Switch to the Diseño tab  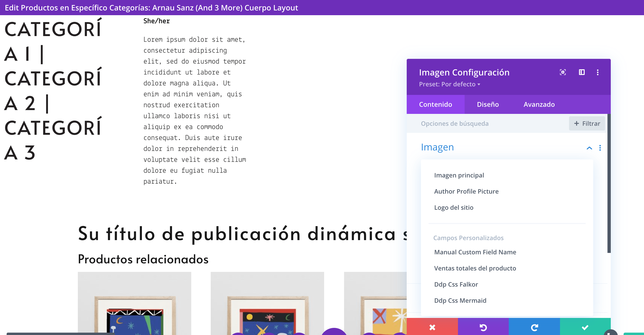[x=487, y=104]
